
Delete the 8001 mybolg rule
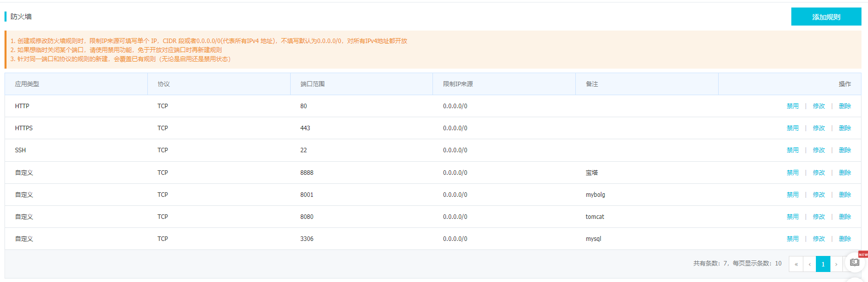pos(845,195)
